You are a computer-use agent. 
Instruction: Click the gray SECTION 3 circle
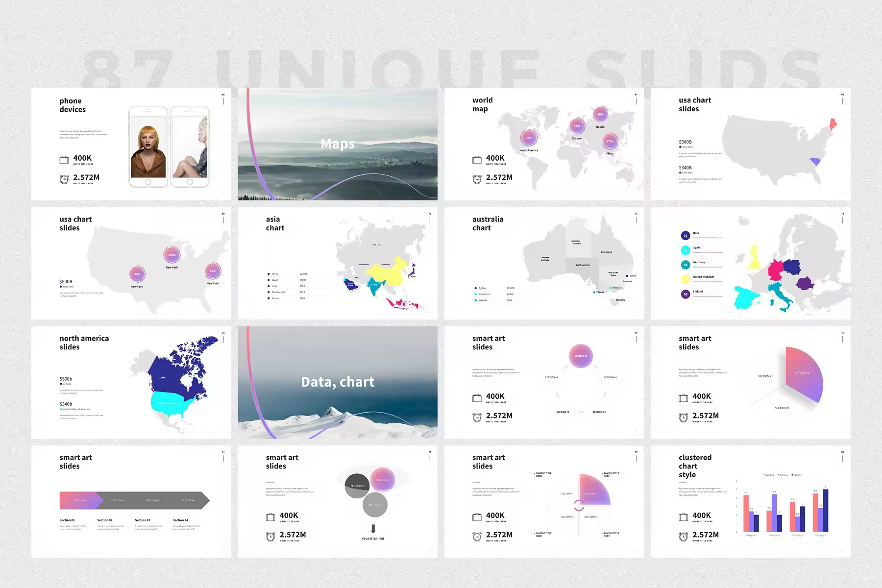(x=375, y=505)
